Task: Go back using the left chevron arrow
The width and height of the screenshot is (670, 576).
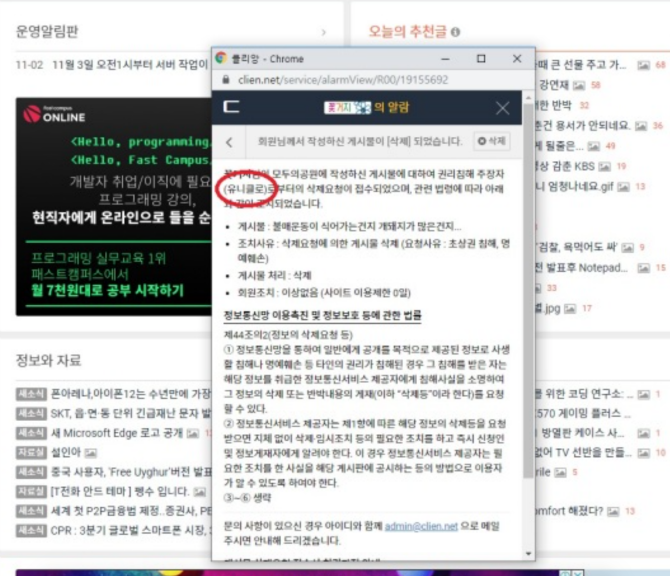Action: [229, 142]
